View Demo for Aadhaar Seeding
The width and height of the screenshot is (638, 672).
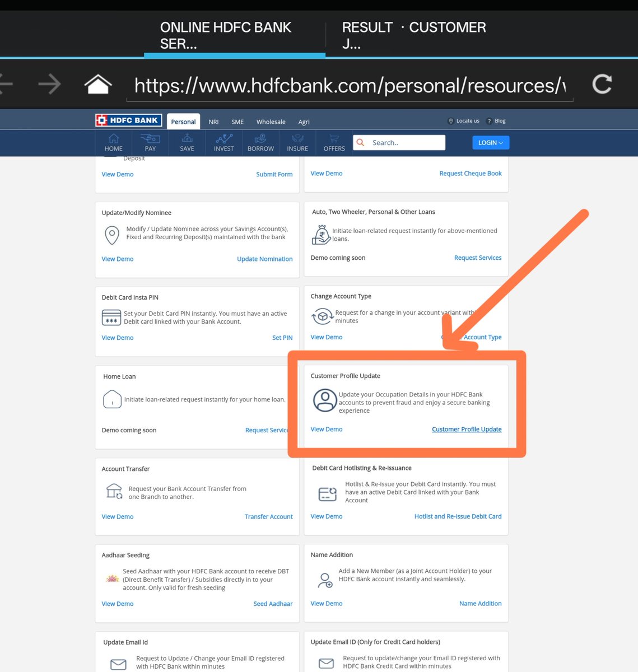(x=118, y=604)
